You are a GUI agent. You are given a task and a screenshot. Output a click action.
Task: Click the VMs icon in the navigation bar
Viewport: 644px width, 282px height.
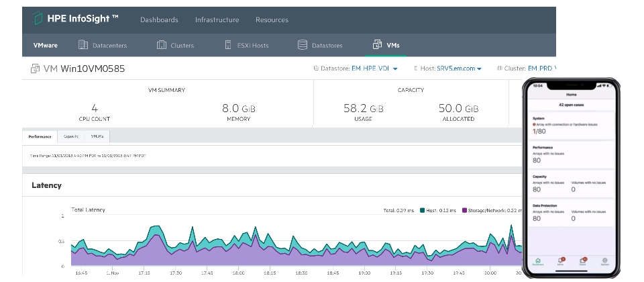coord(377,46)
